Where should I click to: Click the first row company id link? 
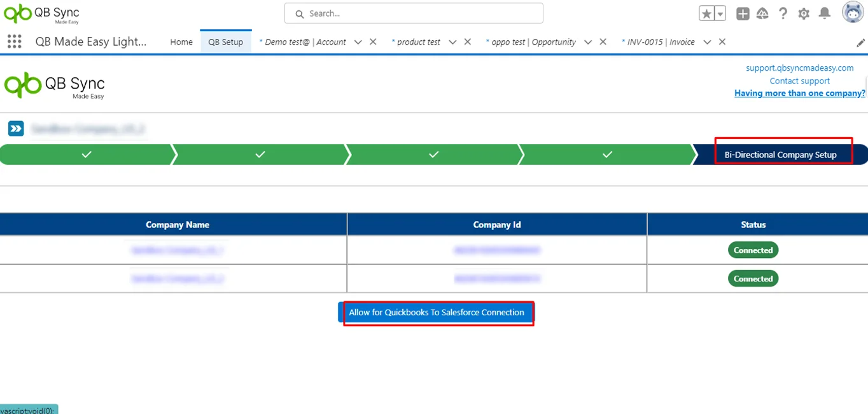coord(497,250)
